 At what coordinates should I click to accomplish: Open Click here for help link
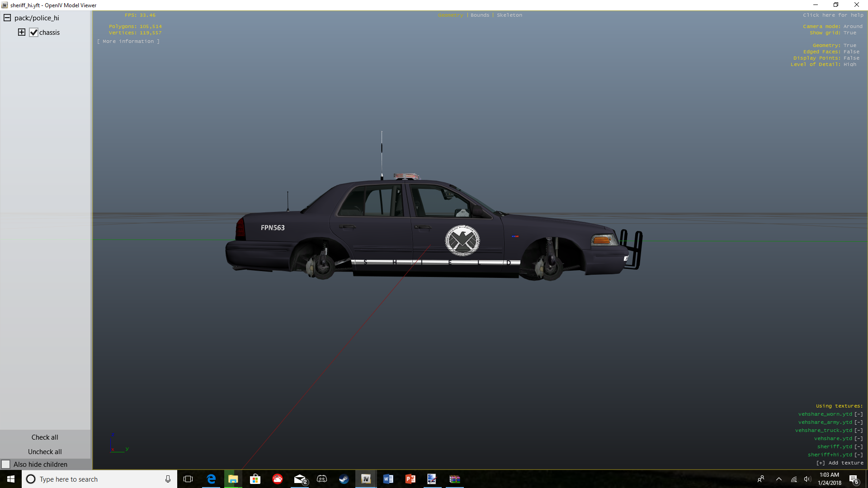click(x=833, y=15)
